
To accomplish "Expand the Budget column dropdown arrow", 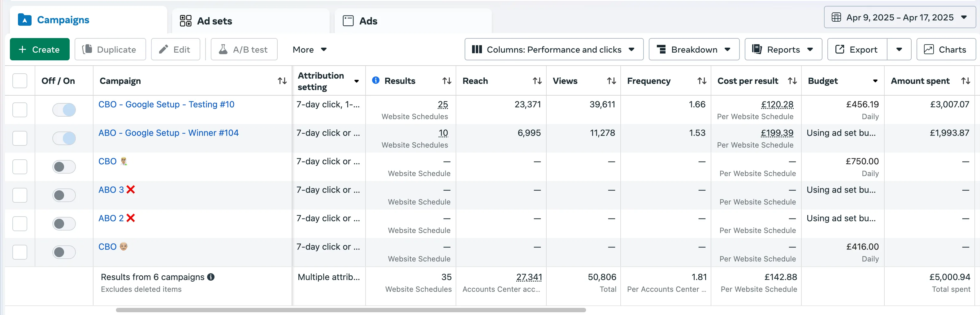I will click(875, 81).
